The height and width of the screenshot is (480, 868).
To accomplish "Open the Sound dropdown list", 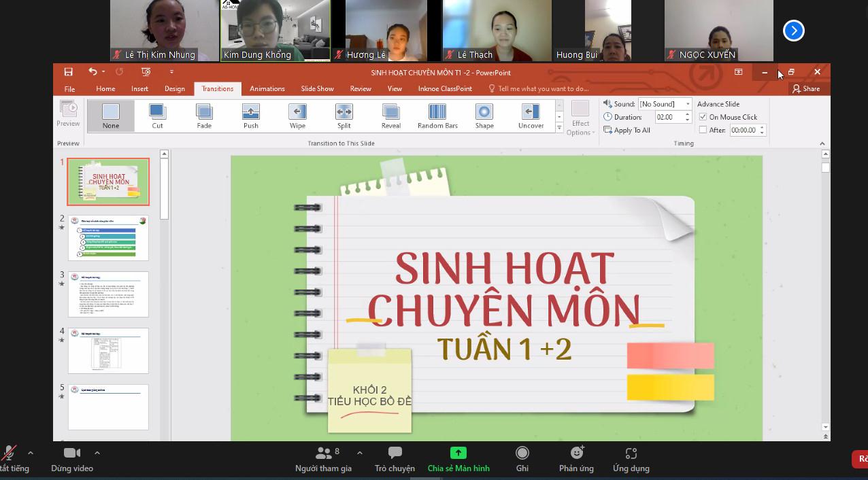I will point(688,104).
